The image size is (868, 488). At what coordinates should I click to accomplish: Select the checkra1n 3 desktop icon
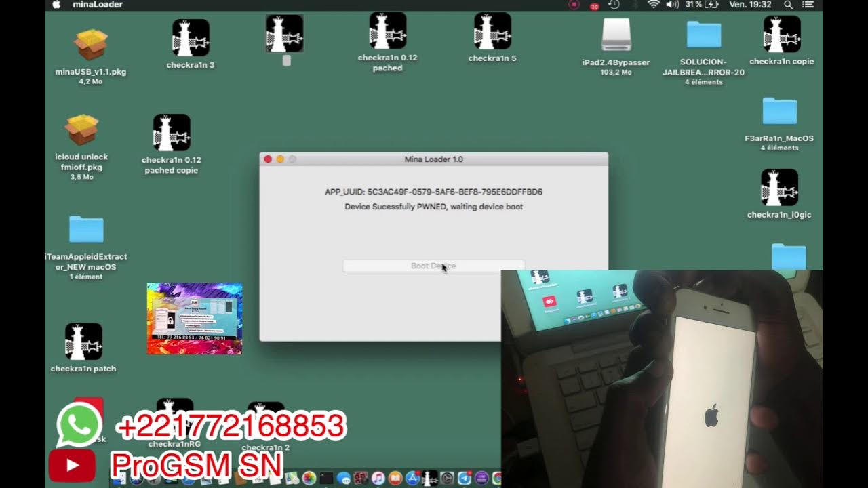tap(191, 37)
